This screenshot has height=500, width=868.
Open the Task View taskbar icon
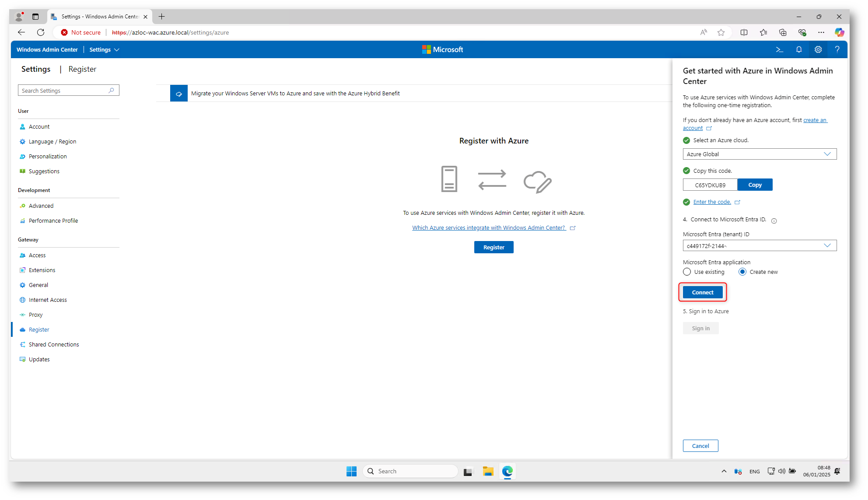[469, 471]
